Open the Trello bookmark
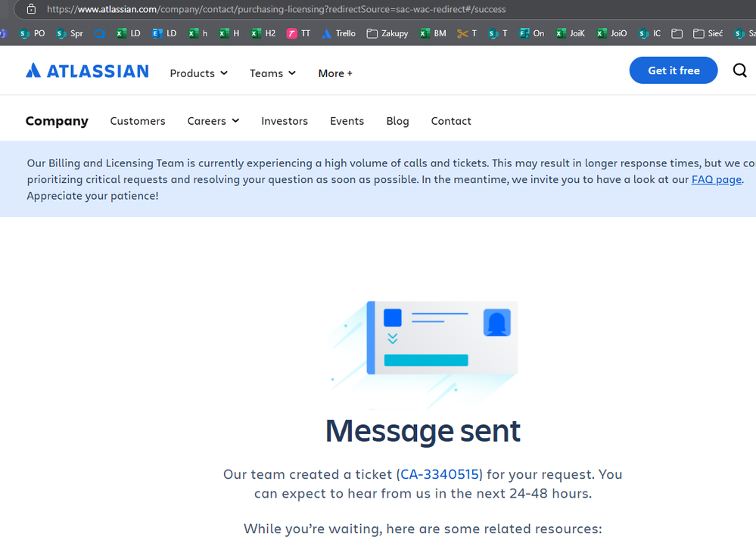The width and height of the screenshot is (756, 543). (338, 33)
